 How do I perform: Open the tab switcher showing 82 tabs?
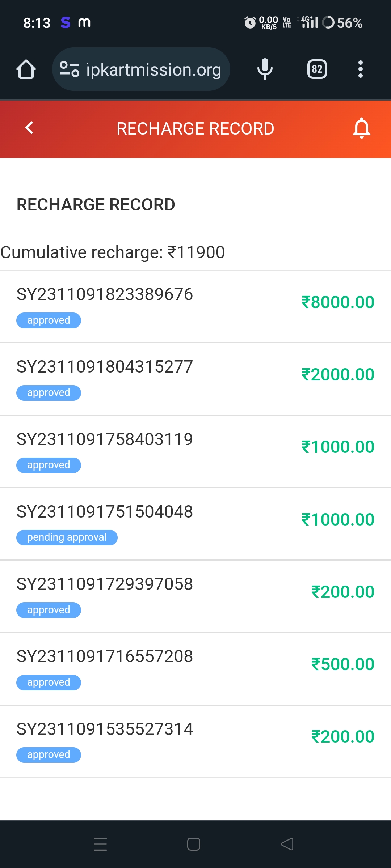pos(317,69)
